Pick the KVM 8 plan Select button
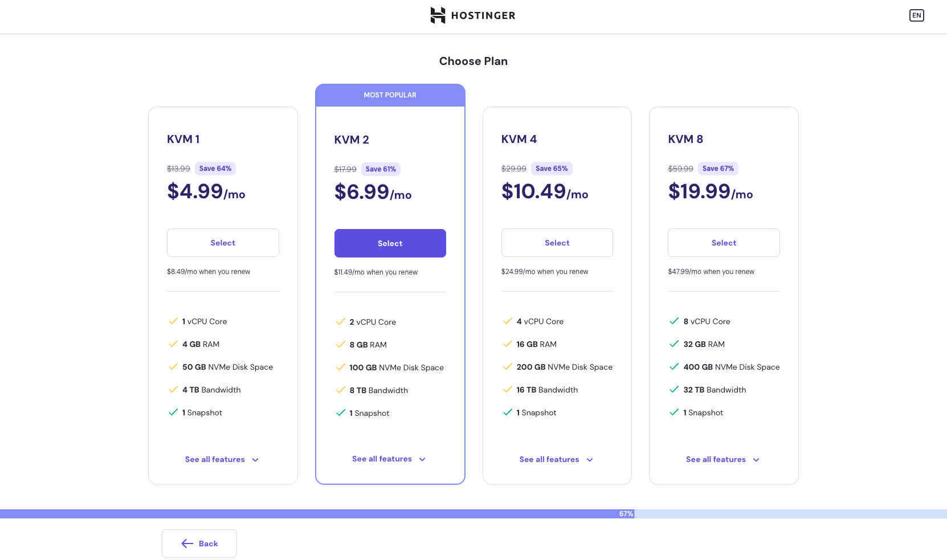Image resolution: width=947 pixels, height=560 pixels. click(x=724, y=243)
